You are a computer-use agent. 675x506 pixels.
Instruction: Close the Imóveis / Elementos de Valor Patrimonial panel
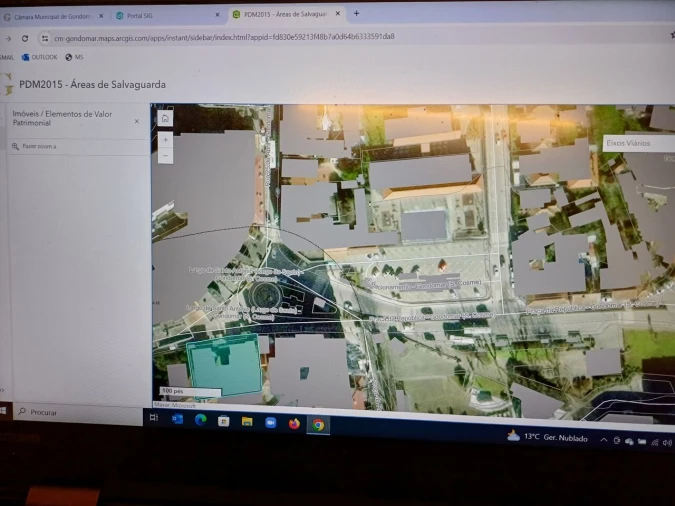[x=137, y=121]
